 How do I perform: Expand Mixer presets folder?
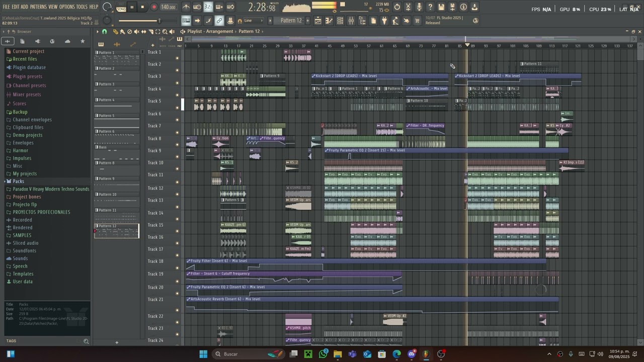(27, 95)
